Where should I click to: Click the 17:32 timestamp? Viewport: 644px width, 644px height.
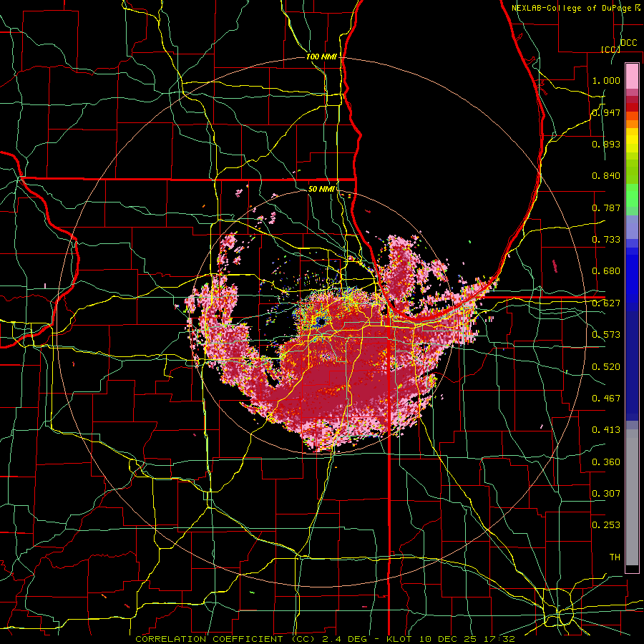coord(500,639)
